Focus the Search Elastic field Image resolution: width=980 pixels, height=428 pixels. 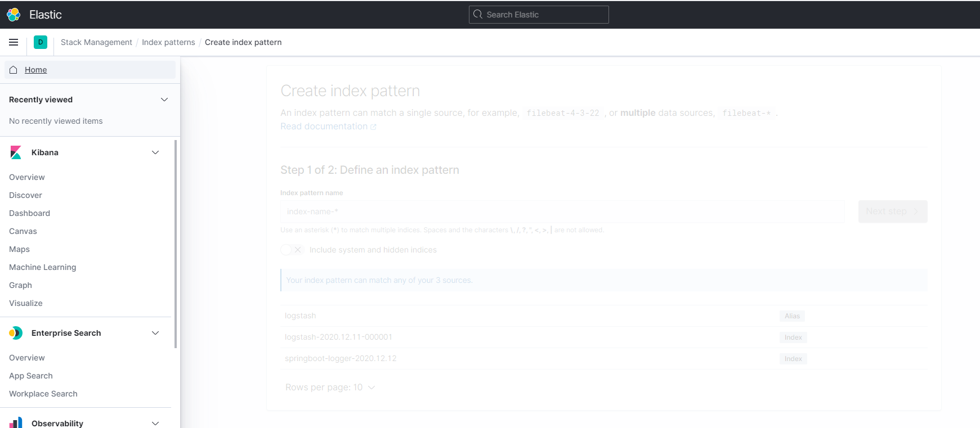click(539, 15)
